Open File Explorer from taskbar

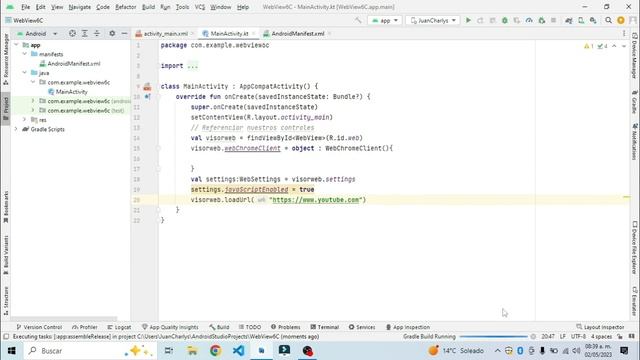point(192,351)
